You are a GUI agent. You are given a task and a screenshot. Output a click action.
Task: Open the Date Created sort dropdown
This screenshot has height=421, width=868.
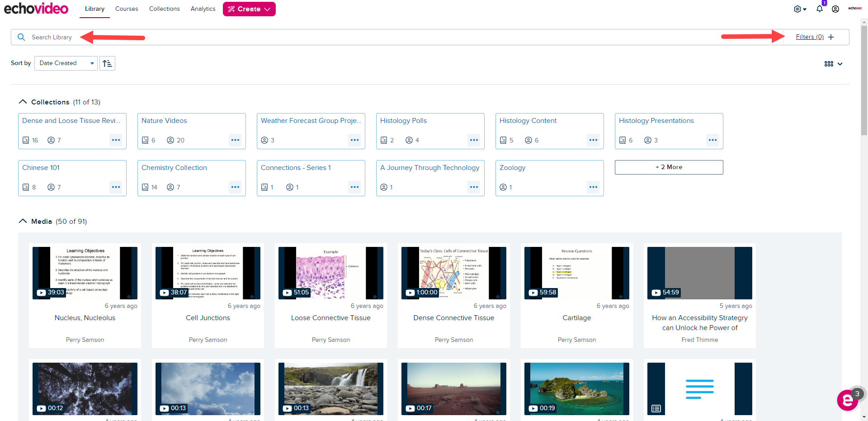(x=65, y=63)
